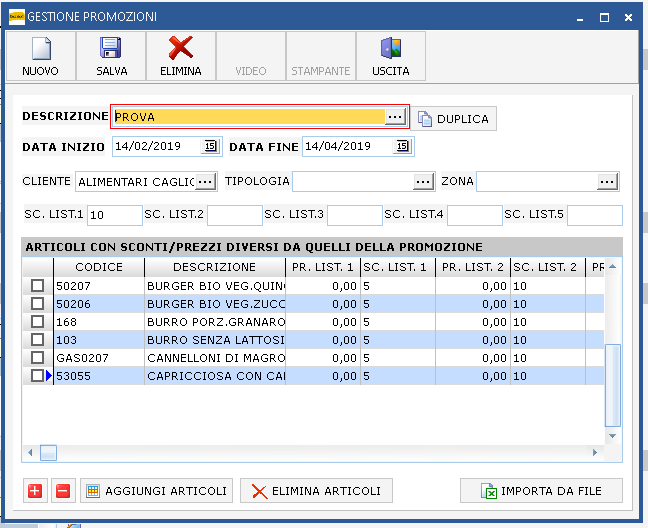Click the grid's vertical scrollbar up arrow
The height and width of the screenshot is (528, 648).
[x=613, y=266]
